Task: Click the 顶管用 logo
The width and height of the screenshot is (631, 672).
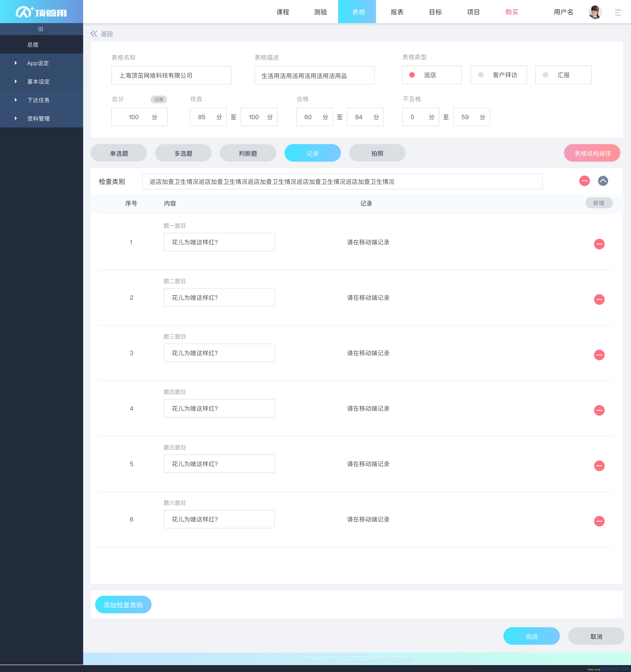Action: point(41,12)
